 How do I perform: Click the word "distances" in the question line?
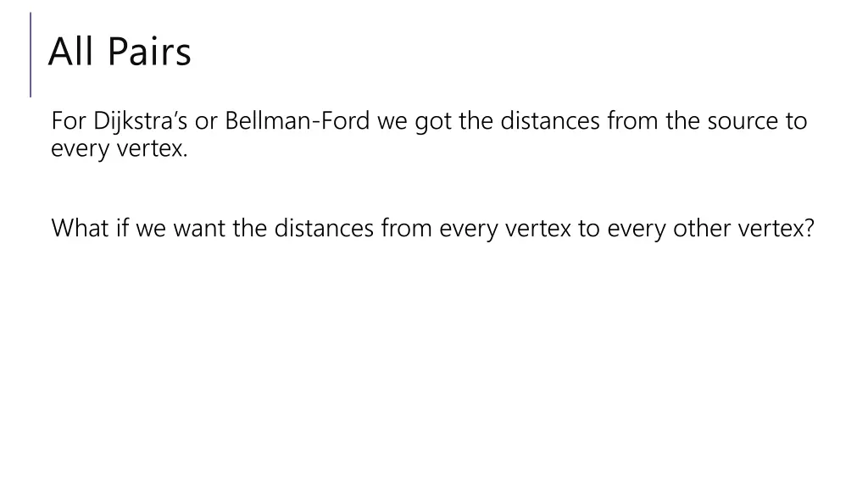pos(325,228)
